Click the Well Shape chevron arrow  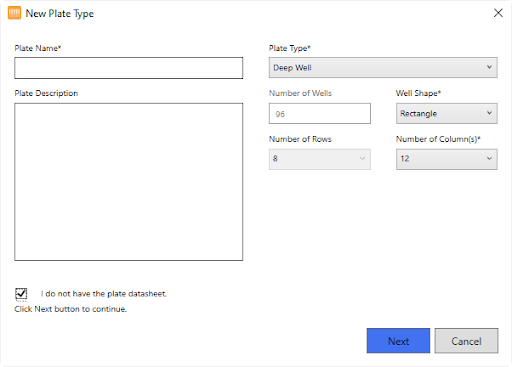point(489,113)
